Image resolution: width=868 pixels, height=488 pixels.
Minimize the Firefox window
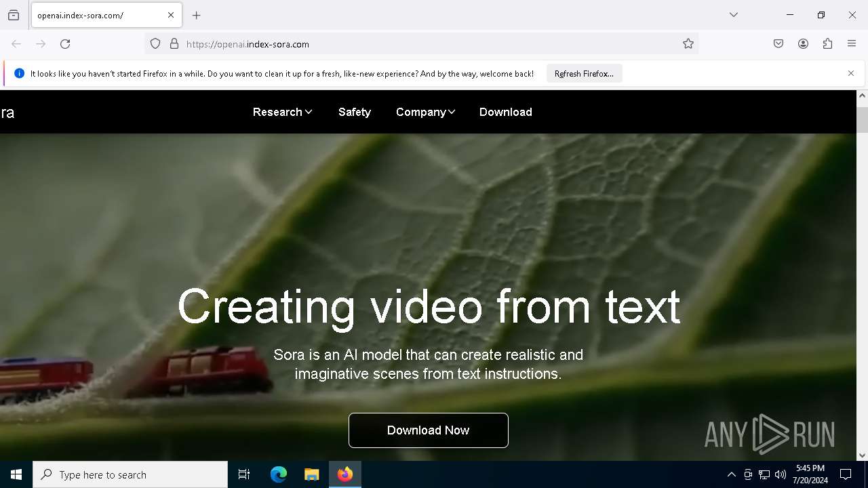[x=790, y=15]
